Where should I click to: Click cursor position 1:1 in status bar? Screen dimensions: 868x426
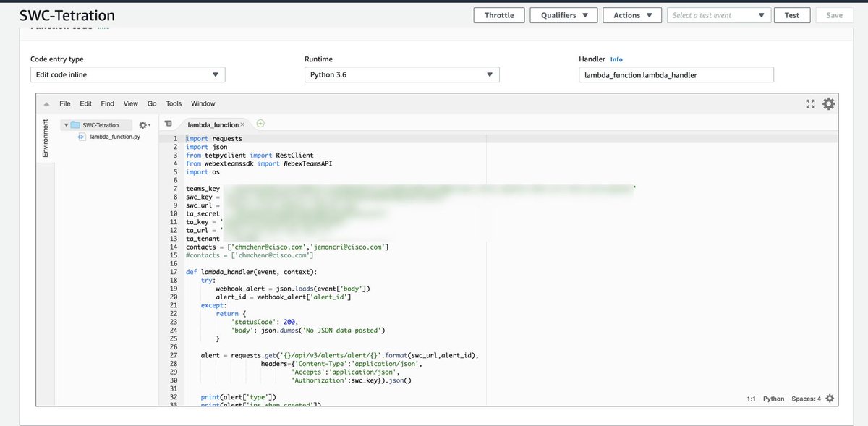click(751, 399)
